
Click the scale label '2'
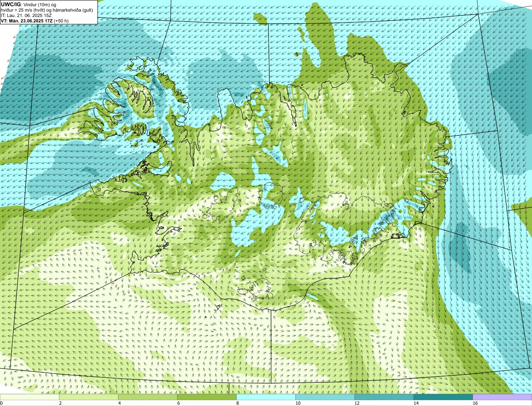(60, 403)
